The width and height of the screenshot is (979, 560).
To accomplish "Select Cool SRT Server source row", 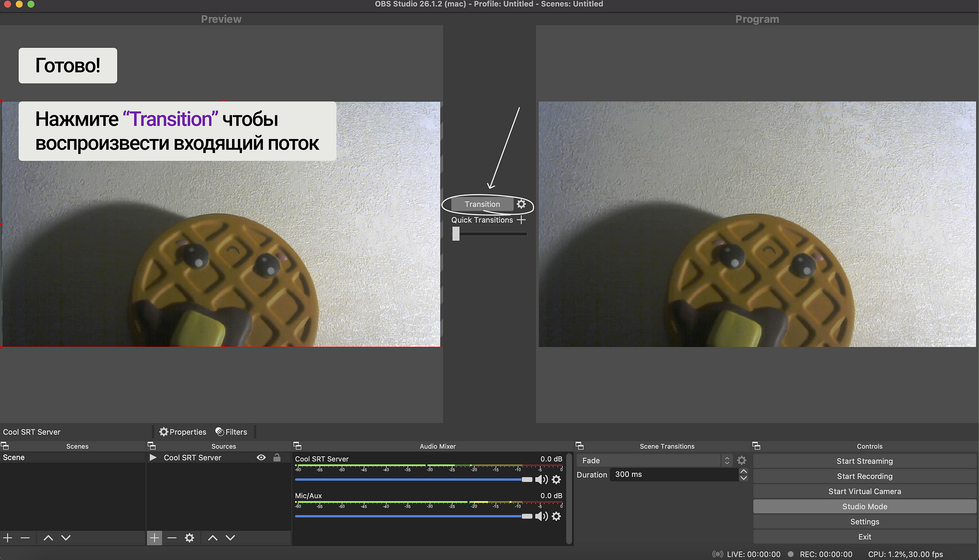I will [x=218, y=457].
